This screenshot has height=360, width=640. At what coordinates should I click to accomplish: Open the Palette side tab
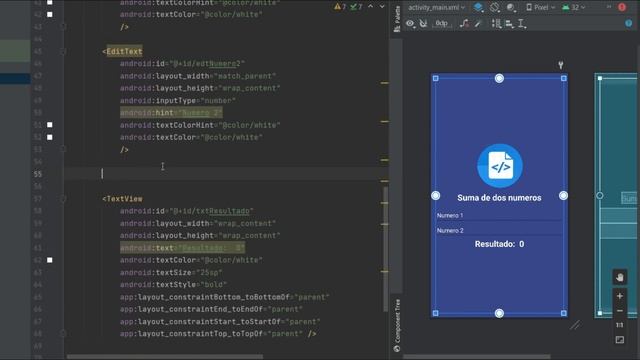point(397,18)
